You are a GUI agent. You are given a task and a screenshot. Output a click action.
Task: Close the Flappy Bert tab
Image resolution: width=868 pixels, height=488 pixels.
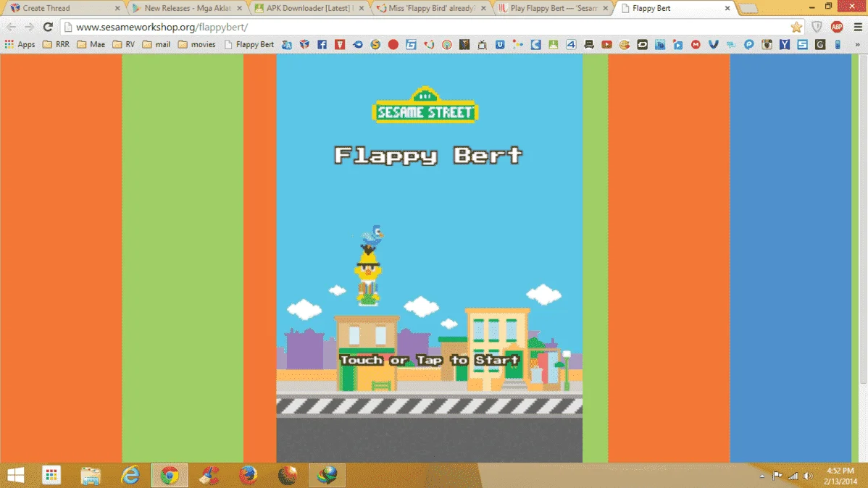[x=727, y=8]
